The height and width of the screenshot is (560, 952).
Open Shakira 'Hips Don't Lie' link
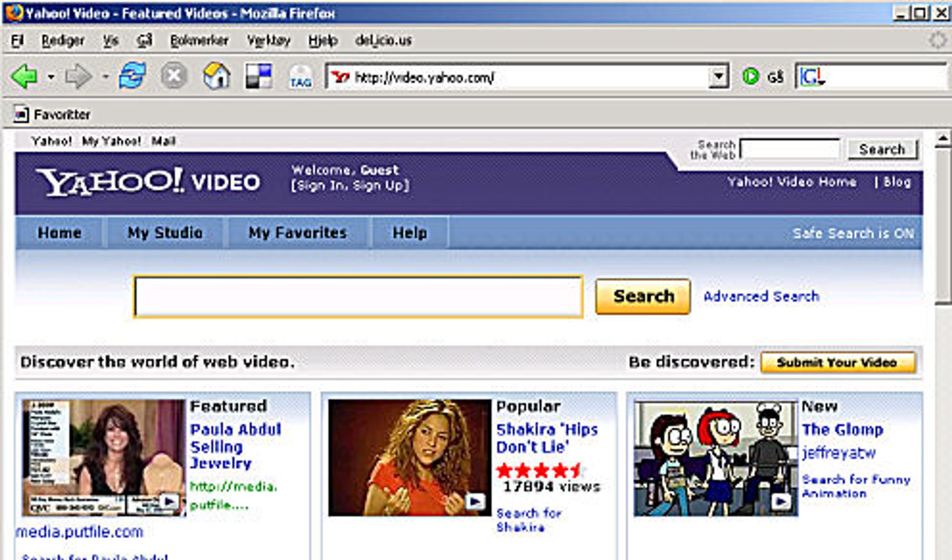[547, 438]
